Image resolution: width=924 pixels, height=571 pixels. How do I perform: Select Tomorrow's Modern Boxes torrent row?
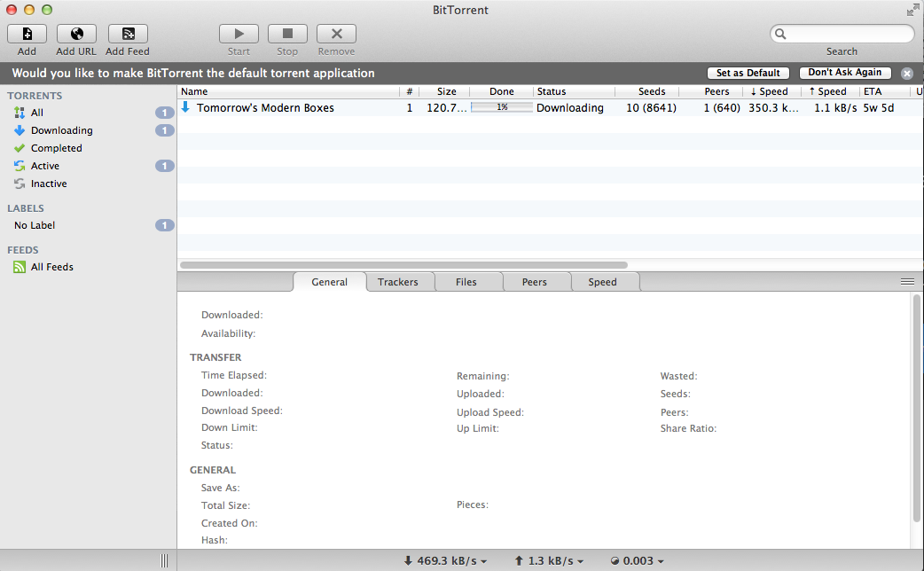point(551,108)
